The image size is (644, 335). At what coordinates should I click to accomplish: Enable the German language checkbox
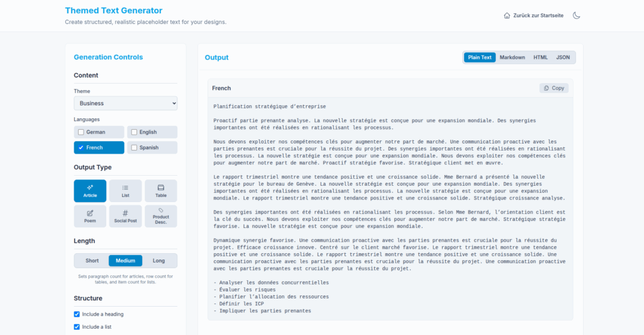[x=81, y=132]
